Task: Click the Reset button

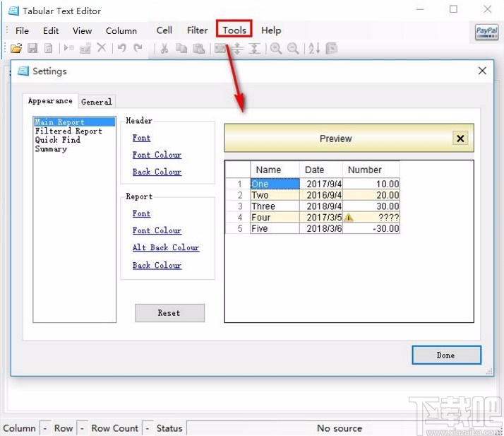Action: pos(169,313)
